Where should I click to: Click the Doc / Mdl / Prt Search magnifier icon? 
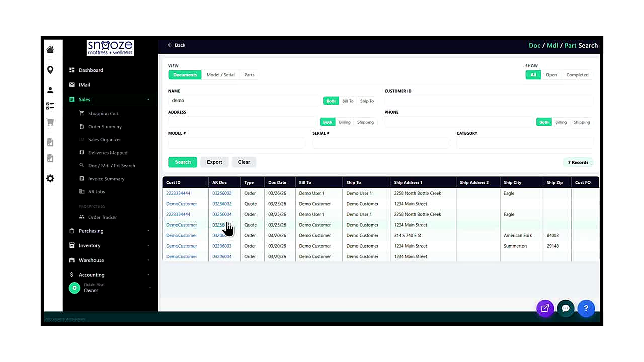82,165
